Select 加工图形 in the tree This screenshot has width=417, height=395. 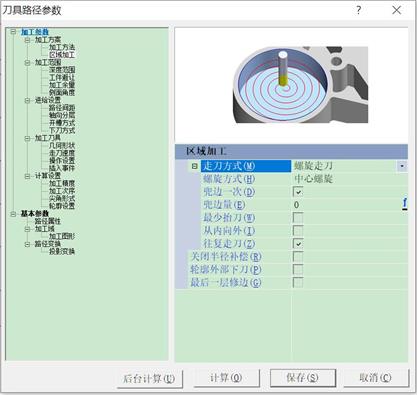(62, 236)
